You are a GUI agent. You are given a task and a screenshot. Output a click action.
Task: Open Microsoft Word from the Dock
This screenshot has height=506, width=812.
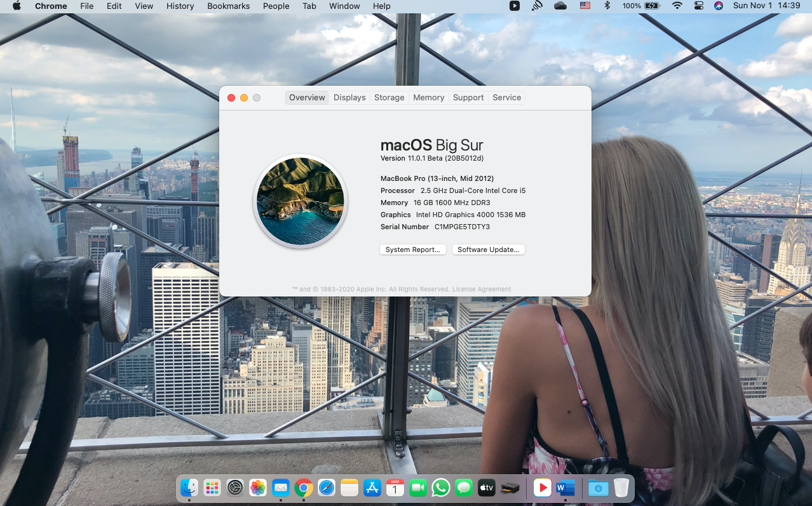point(565,488)
